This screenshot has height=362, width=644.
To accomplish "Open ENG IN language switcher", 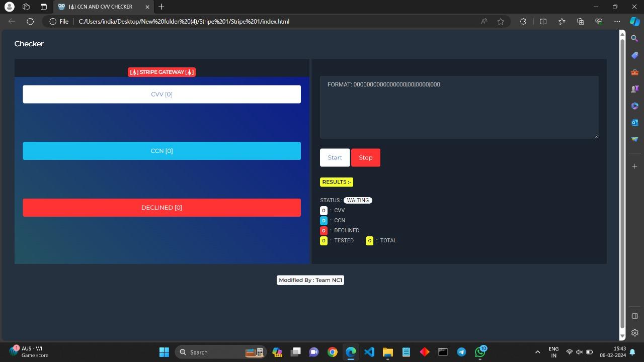I will coord(553,352).
